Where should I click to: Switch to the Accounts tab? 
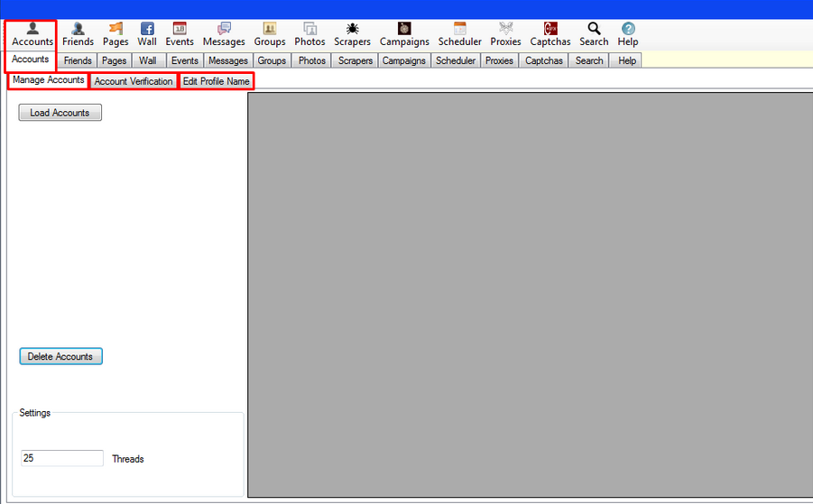click(30, 60)
